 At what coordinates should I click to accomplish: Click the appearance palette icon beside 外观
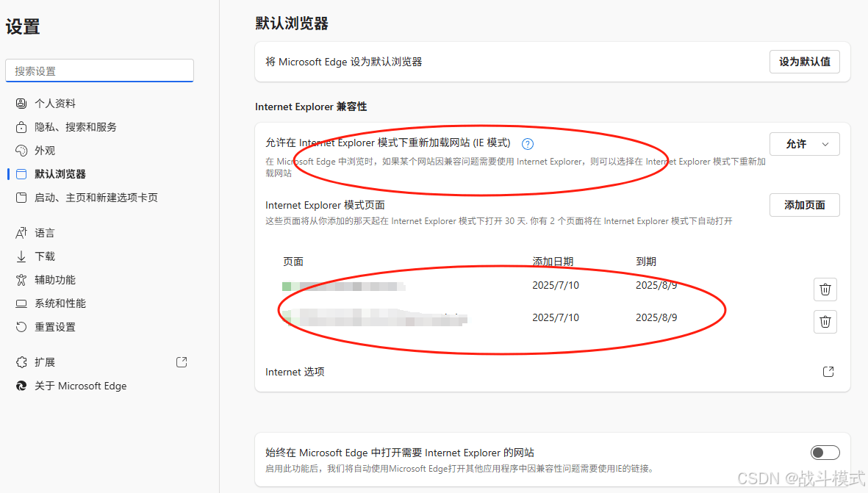21,151
